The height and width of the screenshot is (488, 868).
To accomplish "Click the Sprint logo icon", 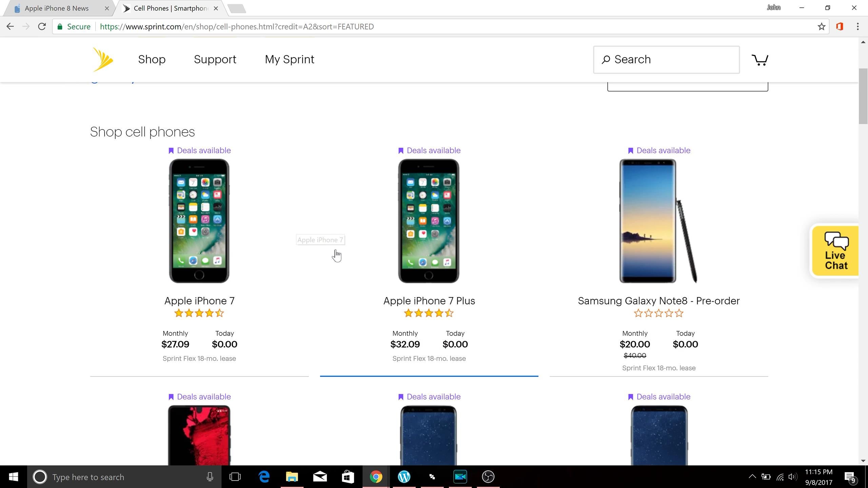I will pos(102,59).
